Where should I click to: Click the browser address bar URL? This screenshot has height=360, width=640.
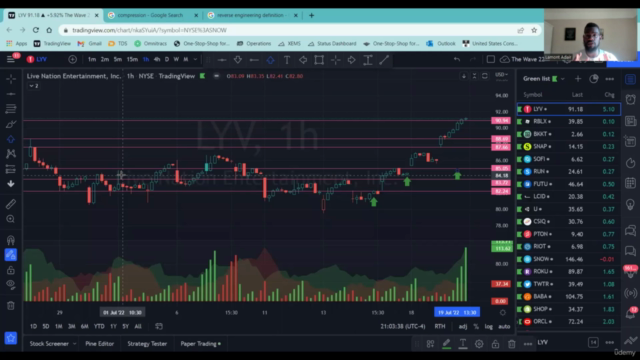(x=149, y=30)
